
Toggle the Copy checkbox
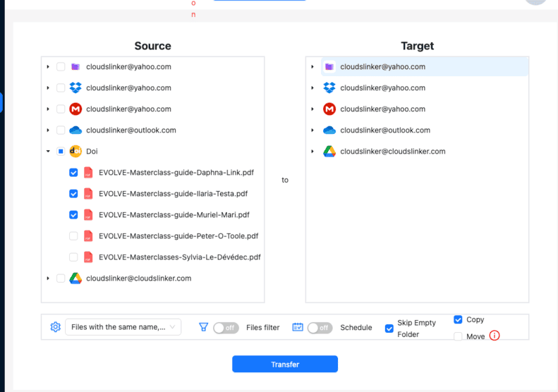click(x=458, y=319)
